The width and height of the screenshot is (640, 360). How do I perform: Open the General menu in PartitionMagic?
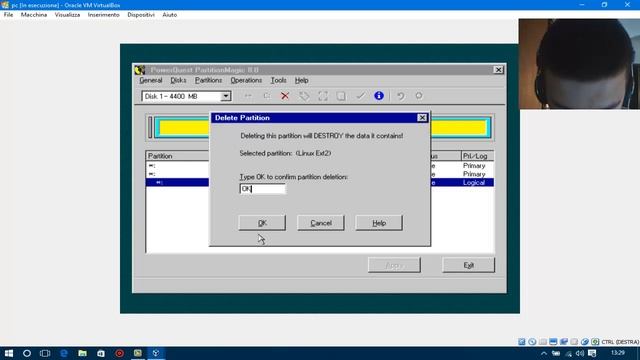point(151,80)
